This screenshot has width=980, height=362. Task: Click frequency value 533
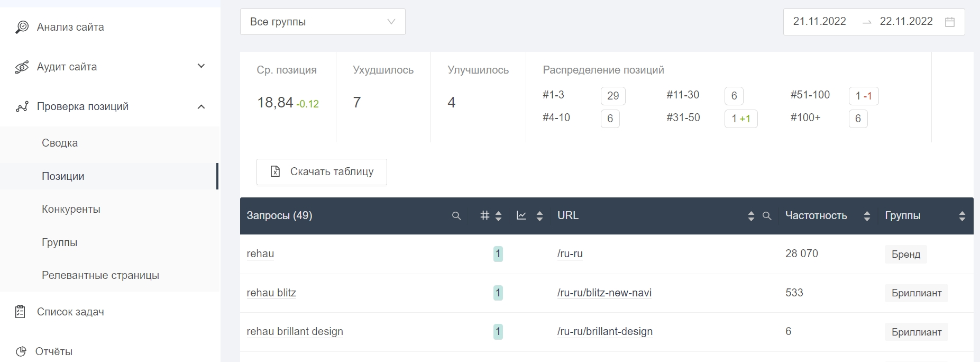point(794,293)
